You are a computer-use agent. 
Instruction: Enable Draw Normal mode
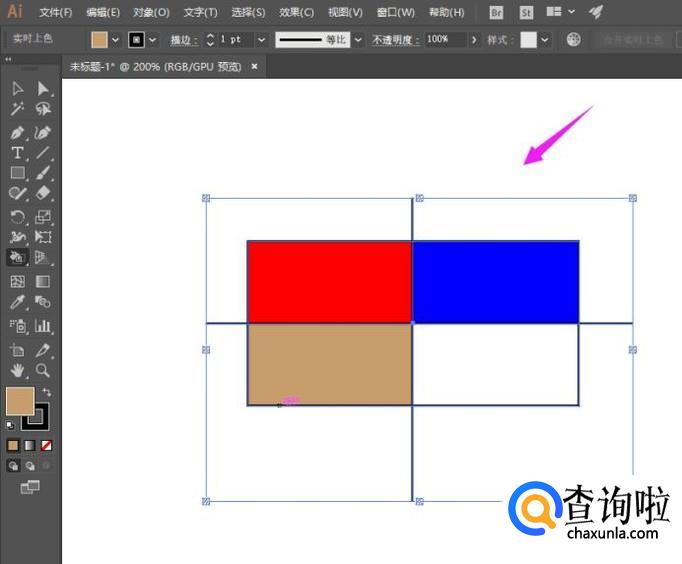(x=13, y=466)
